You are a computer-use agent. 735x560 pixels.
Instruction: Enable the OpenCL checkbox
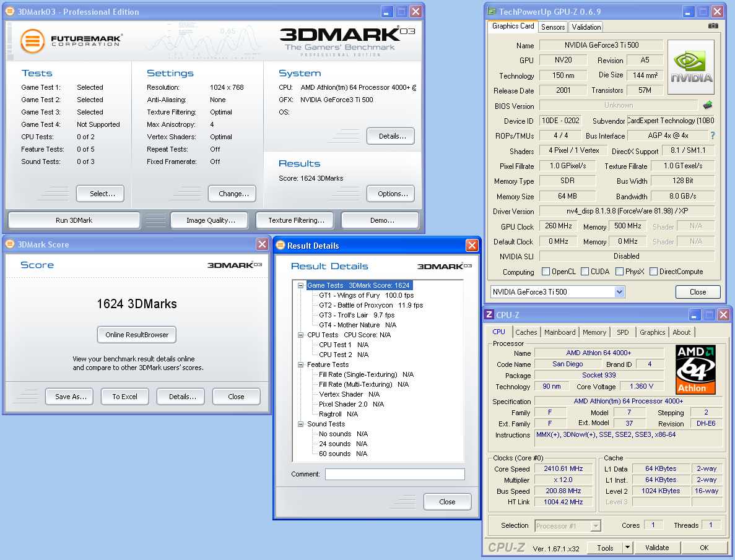coord(546,271)
